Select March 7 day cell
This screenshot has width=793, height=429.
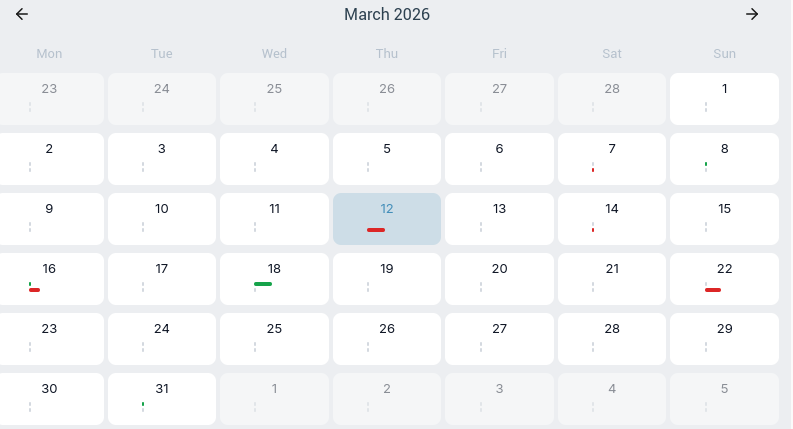pyautogui.click(x=611, y=159)
